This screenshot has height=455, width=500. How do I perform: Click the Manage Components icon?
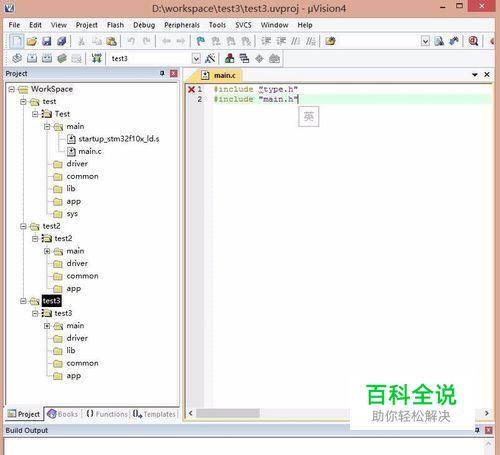[229, 59]
